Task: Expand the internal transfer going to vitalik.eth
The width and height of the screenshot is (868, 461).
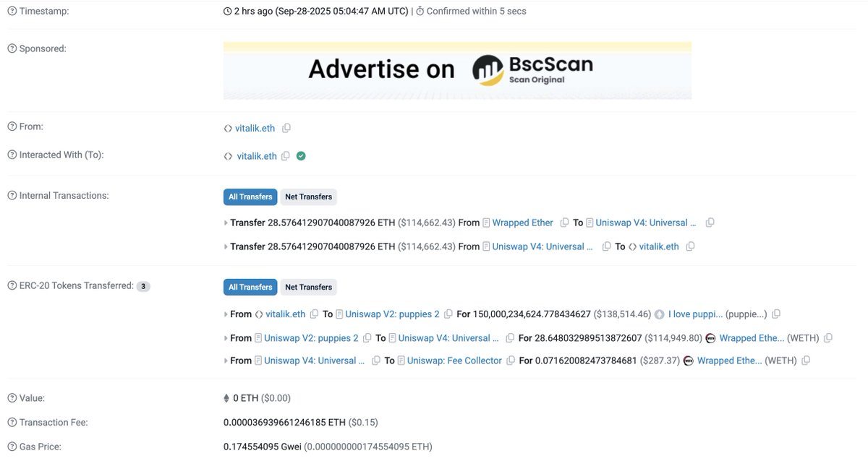Action: tap(226, 246)
